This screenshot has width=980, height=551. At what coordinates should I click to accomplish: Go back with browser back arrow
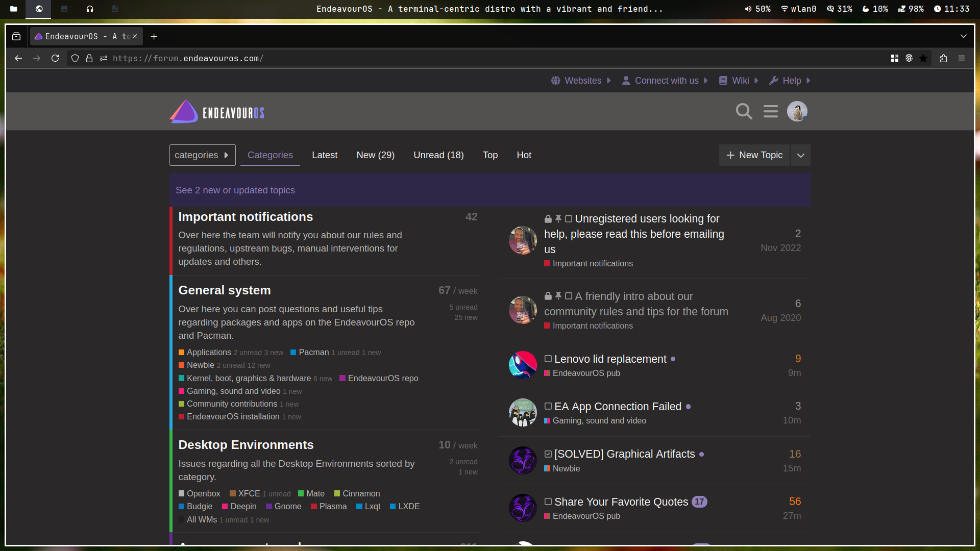[x=18, y=58]
